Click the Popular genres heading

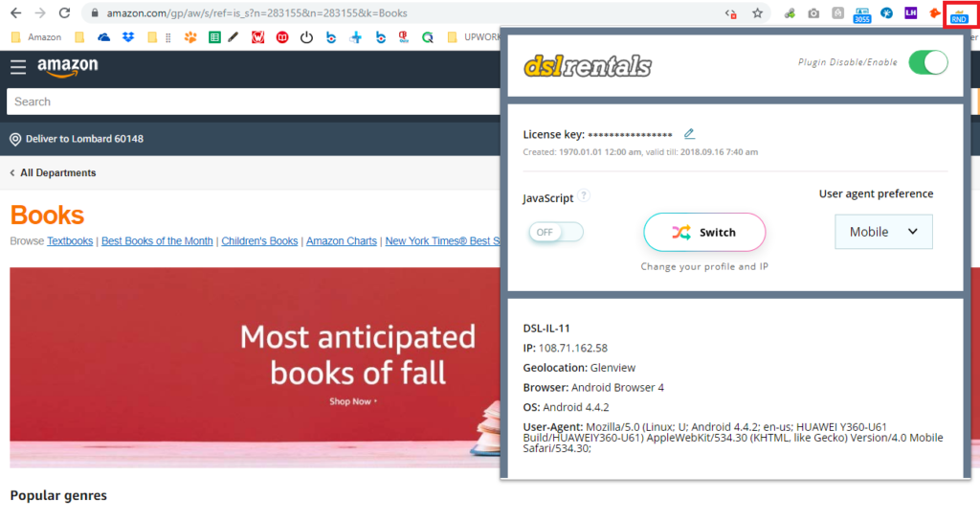(58, 495)
